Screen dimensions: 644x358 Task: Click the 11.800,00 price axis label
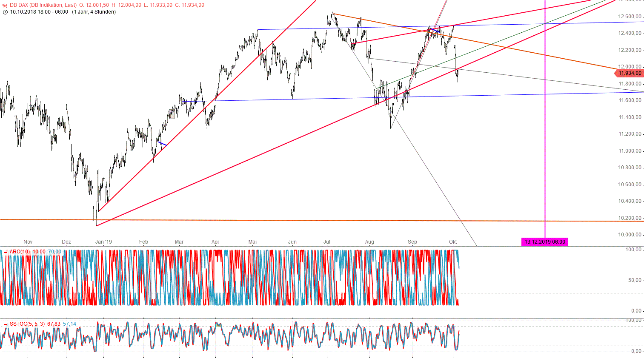click(630, 84)
